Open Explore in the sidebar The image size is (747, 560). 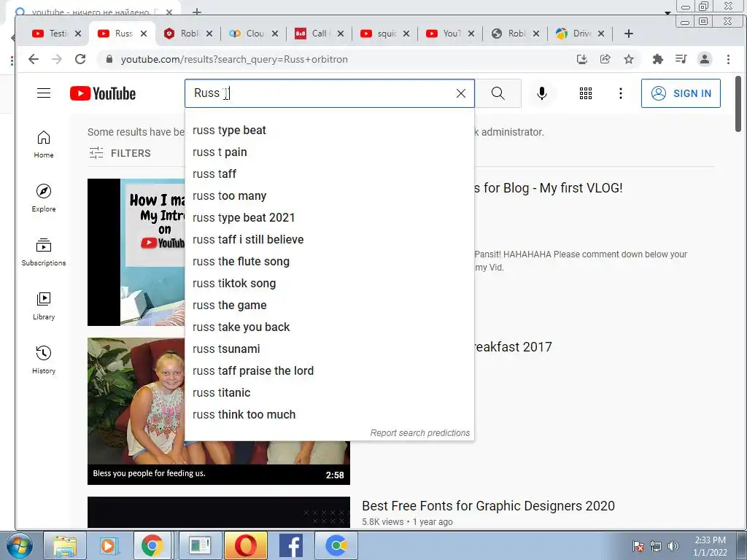coord(43,198)
